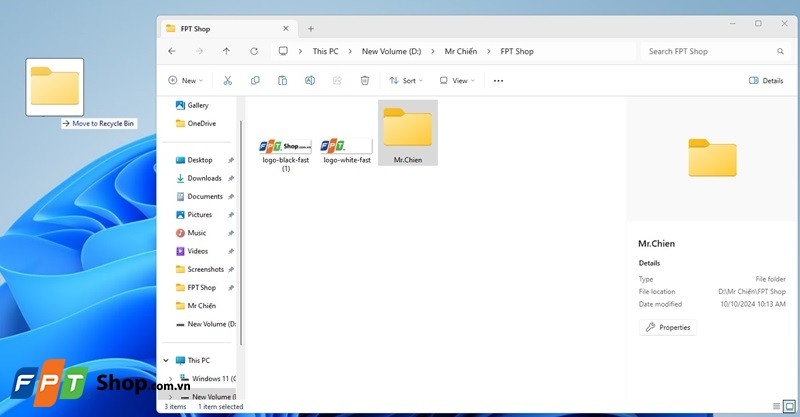Click pin icon next to Videos
Screen dimensions: 800x417
231,251
